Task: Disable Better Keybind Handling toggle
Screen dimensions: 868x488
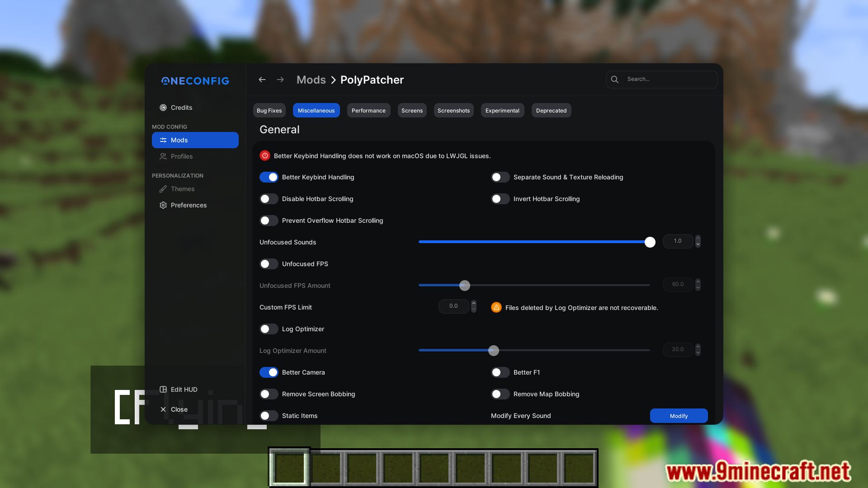Action: tap(269, 177)
